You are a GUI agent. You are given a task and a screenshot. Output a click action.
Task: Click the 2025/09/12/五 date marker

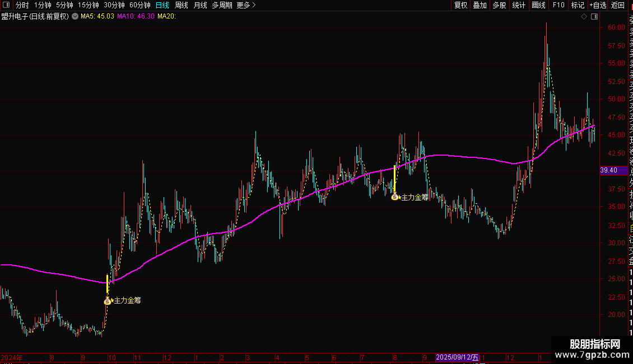click(458, 357)
